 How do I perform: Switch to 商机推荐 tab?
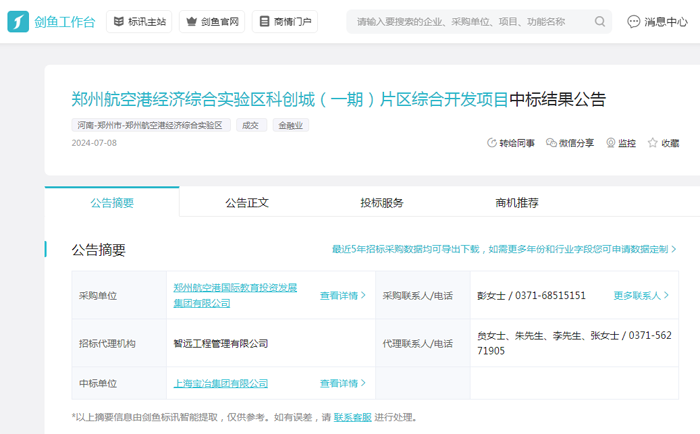click(517, 202)
